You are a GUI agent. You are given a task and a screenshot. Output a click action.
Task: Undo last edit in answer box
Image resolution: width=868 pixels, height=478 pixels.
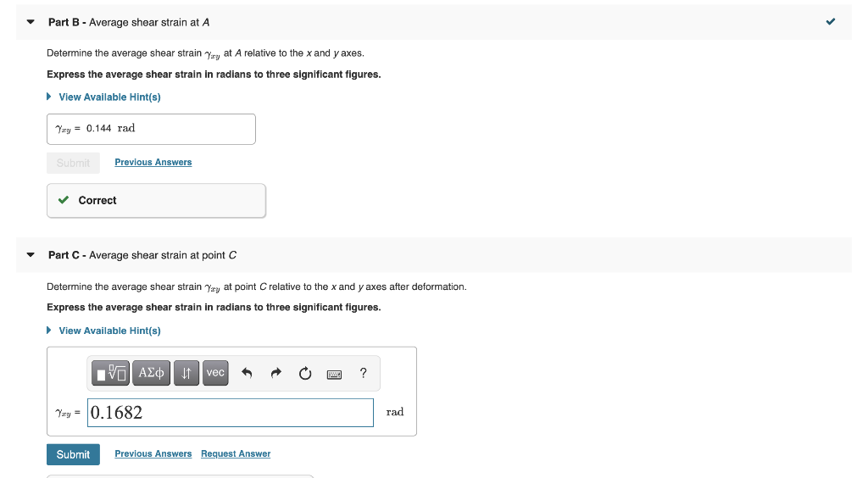[x=247, y=374]
